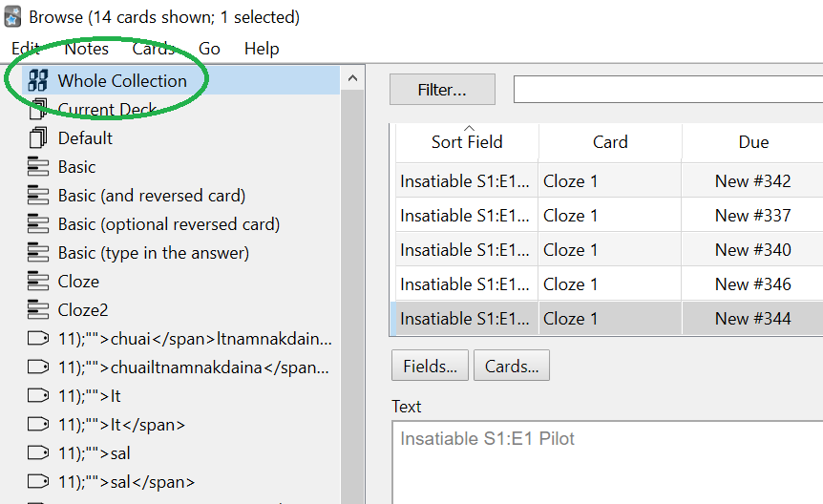
Task: Click the Cloze note type icon
Action: click(38, 282)
